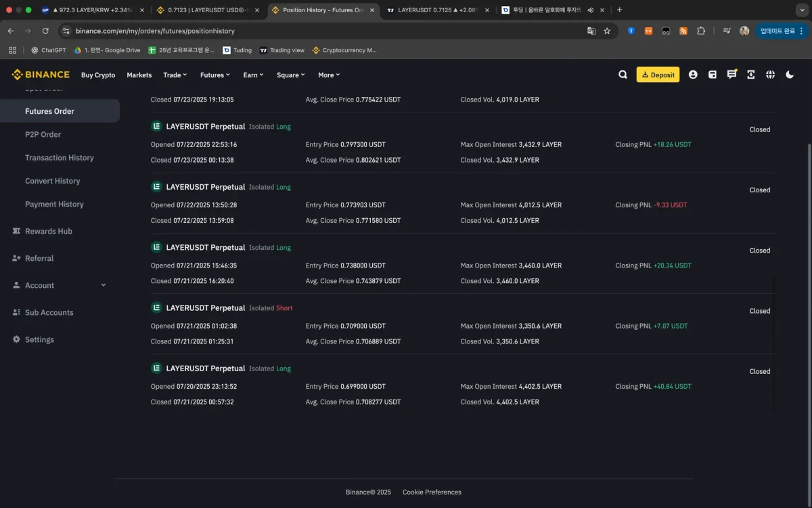
Task: Switch to LAYERUSDT 0.7125 TradingView tab
Action: (438, 10)
